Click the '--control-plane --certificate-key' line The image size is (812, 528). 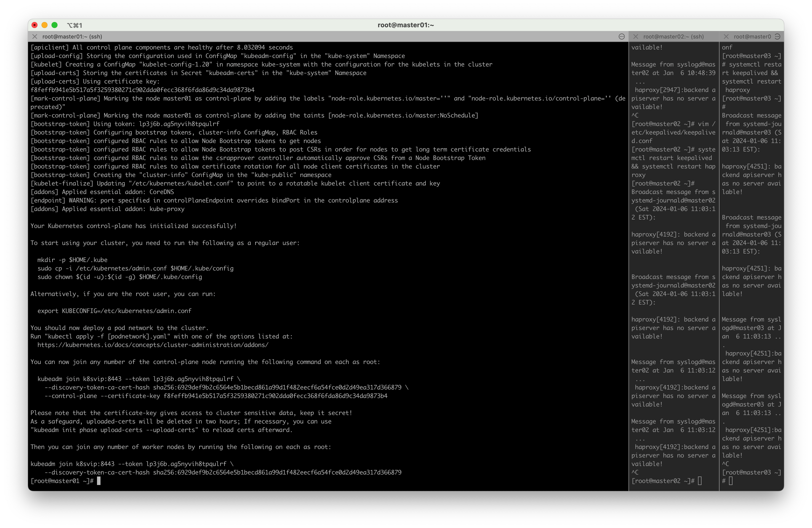(x=216, y=396)
